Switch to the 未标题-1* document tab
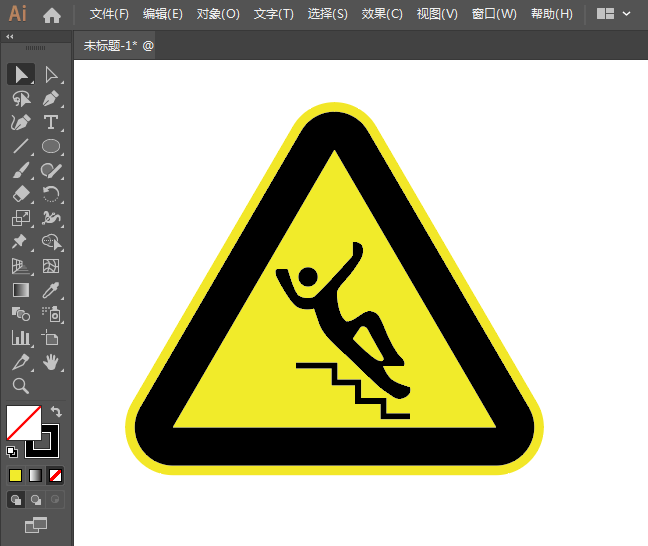Screen dimensions: 648x546 click(x=118, y=45)
